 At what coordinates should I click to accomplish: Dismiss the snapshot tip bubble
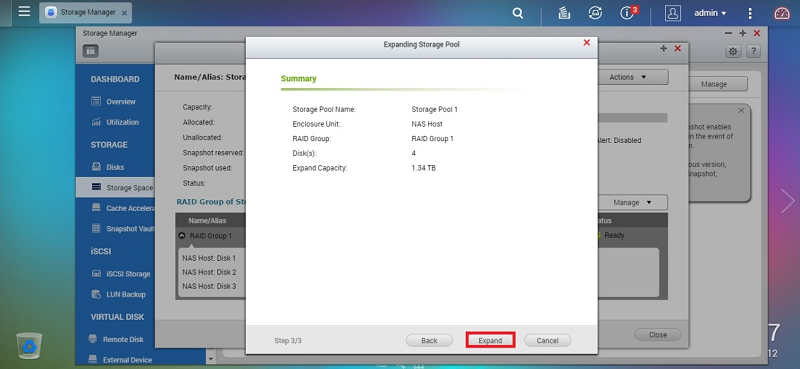741,110
